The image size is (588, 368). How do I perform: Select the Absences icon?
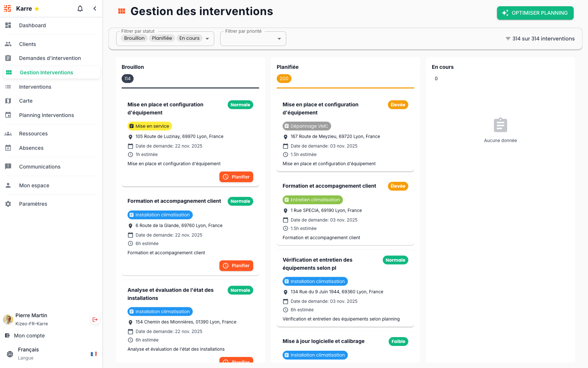point(8,148)
